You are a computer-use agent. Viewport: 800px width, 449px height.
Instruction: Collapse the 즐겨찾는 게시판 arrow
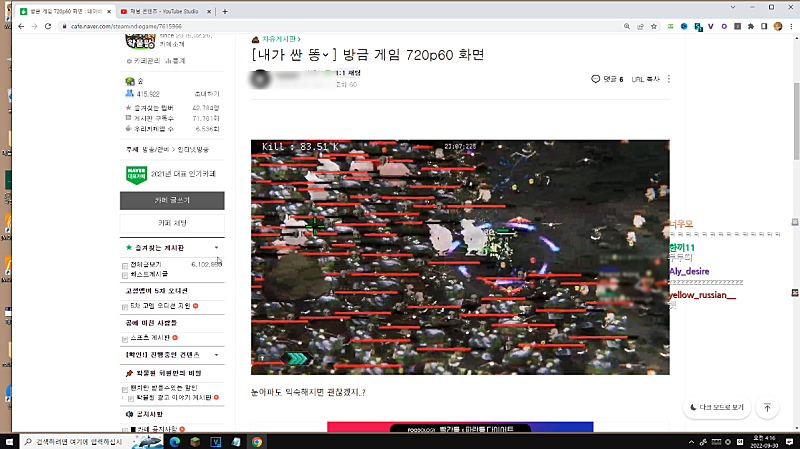216,247
